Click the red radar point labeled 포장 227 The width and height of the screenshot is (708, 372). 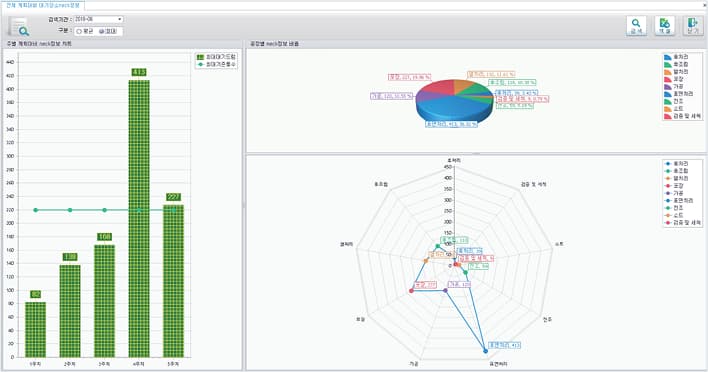click(411, 291)
